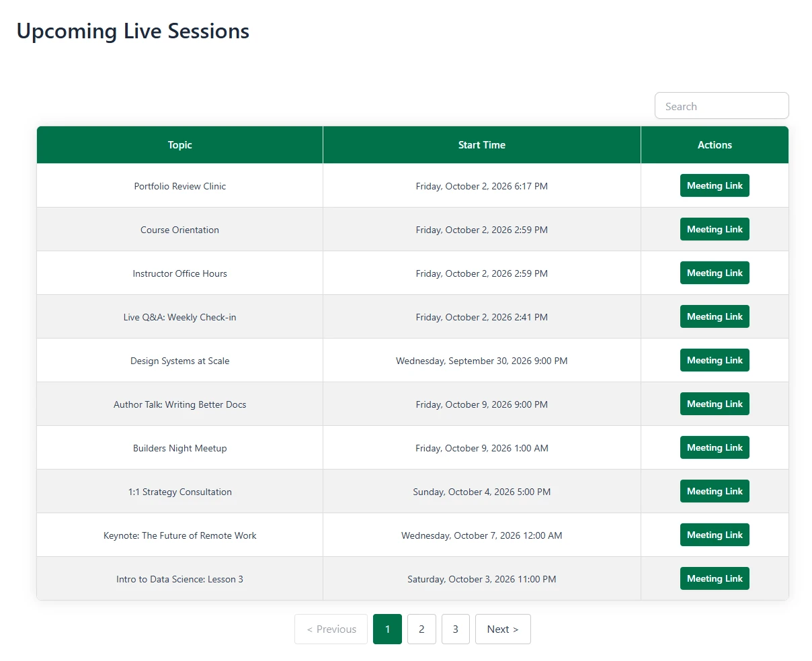Viewport: 812px width, 661px height.
Task: Click start time October 2, 2026 6:17 PM
Action: 482,186
